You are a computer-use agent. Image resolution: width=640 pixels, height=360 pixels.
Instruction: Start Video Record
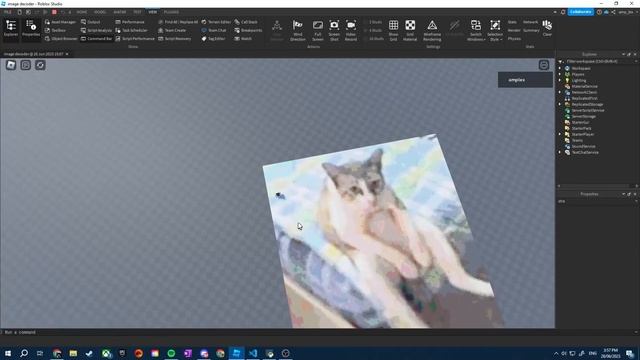coord(351,30)
